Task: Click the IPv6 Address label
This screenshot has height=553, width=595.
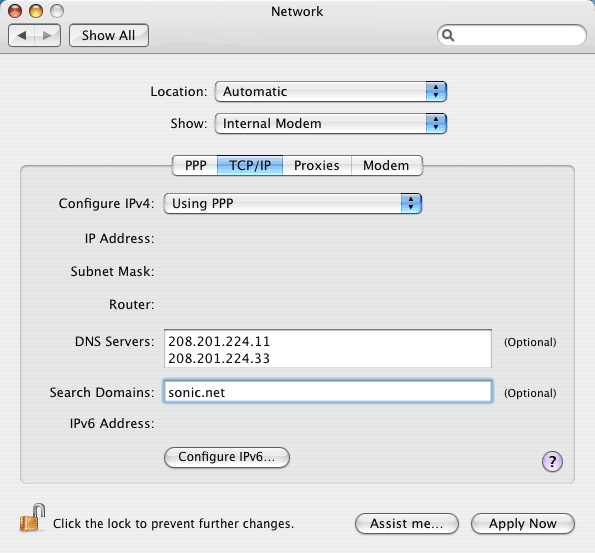Action: pyautogui.click(x=112, y=423)
